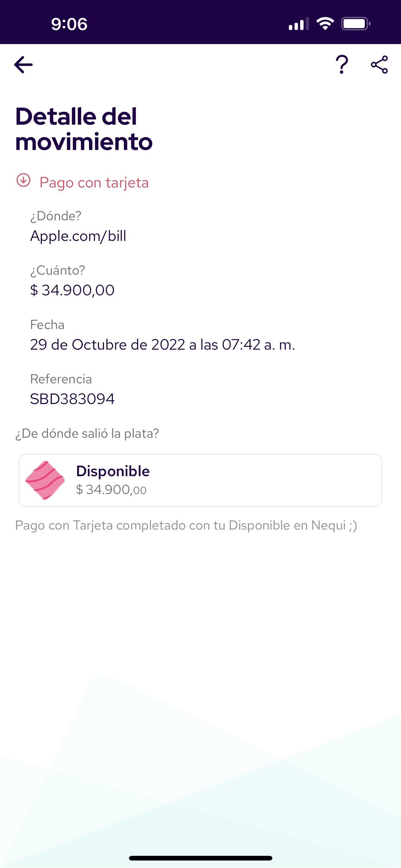Tap the home indicator bar
401x868 pixels.
200,858
